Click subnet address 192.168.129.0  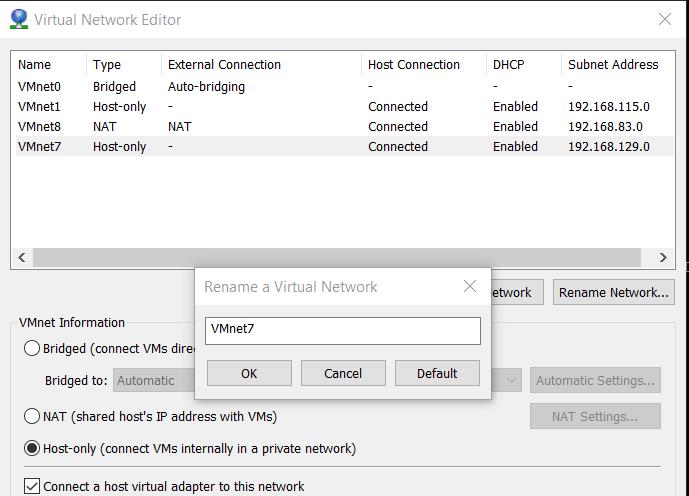[609, 147]
